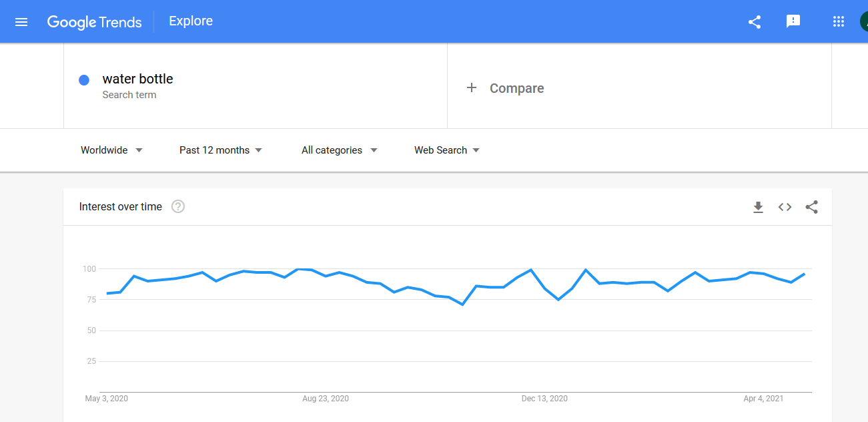The image size is (868, 422).
Task: Open the send feedback icon
Action: [x=793, y=21]
